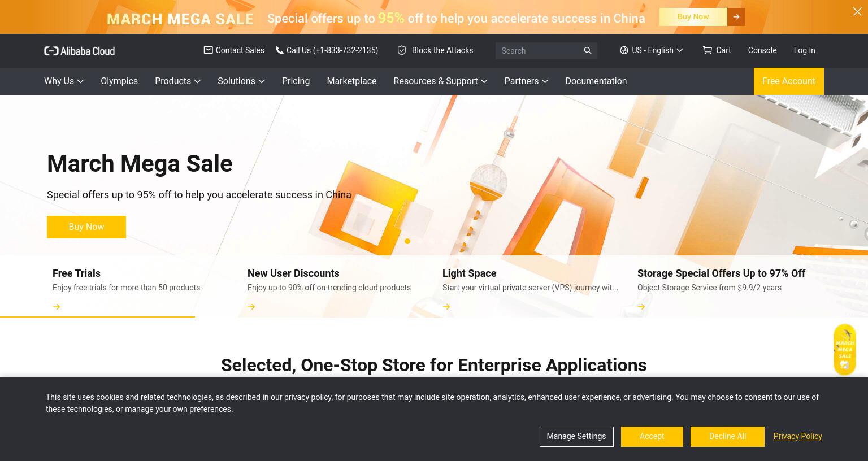868x461 pixels.
Task: Open the Console link
Action: (x=762, y=50)
